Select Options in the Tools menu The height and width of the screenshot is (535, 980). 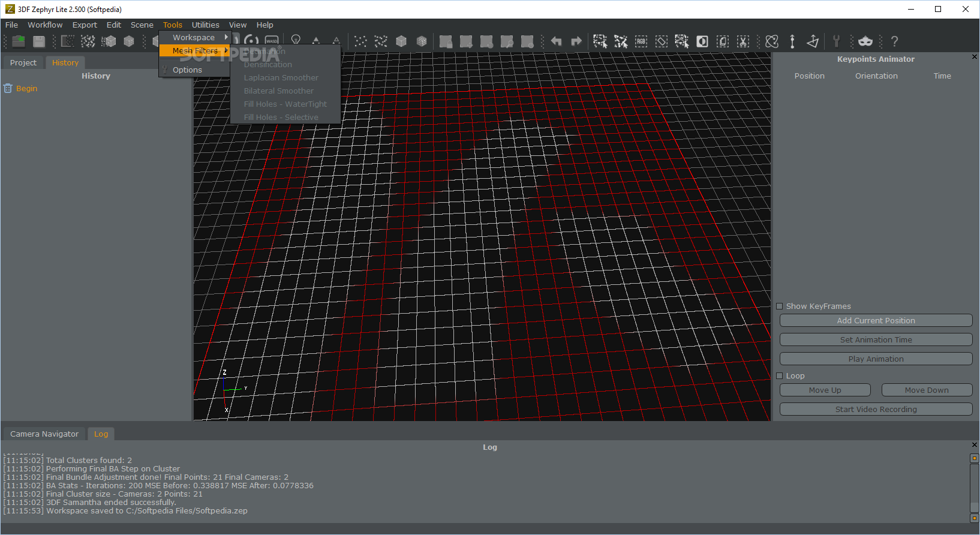(194, 70)
